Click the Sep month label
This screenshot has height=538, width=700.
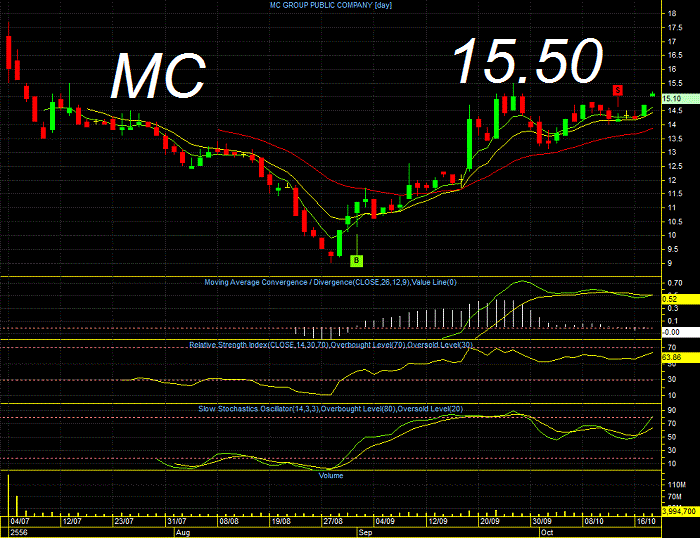point(365,533)
